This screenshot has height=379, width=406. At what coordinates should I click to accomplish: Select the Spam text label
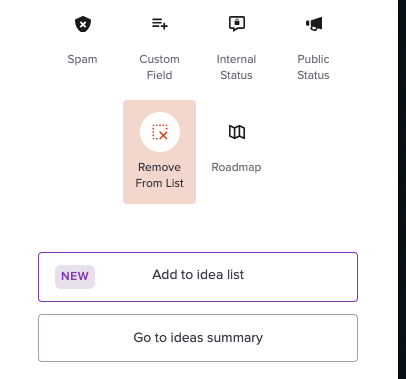82,59
